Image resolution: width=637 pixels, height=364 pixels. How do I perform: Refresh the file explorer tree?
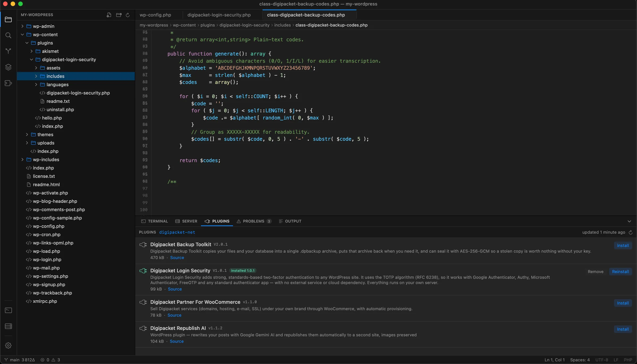pos(128,15)
